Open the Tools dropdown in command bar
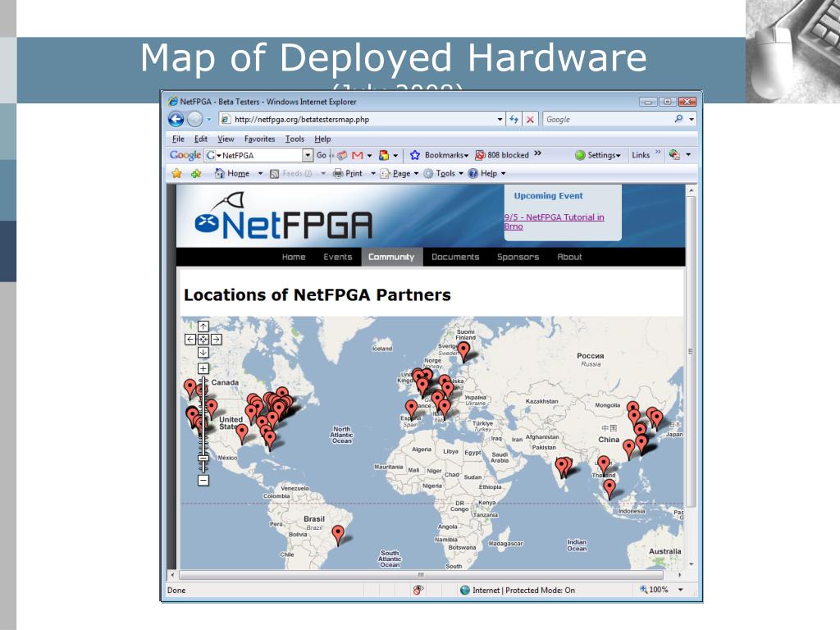The image size is (840, 630). (444, 174)
